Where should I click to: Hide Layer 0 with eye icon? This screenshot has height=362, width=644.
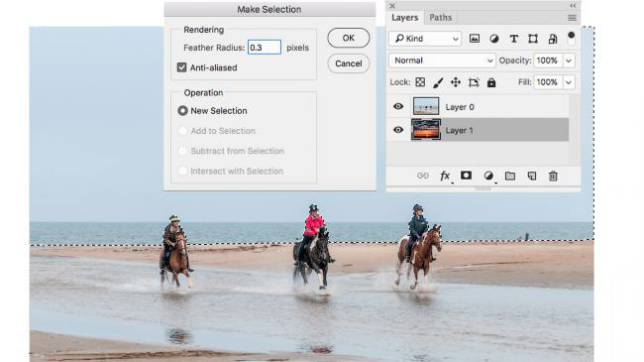[x=398, y=106]
